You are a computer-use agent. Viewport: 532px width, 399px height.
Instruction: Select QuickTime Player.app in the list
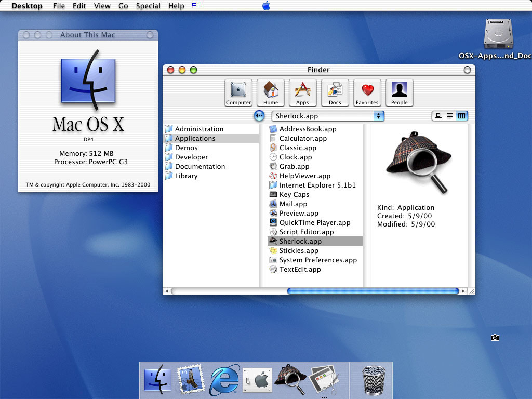click(x=315, y=222)
